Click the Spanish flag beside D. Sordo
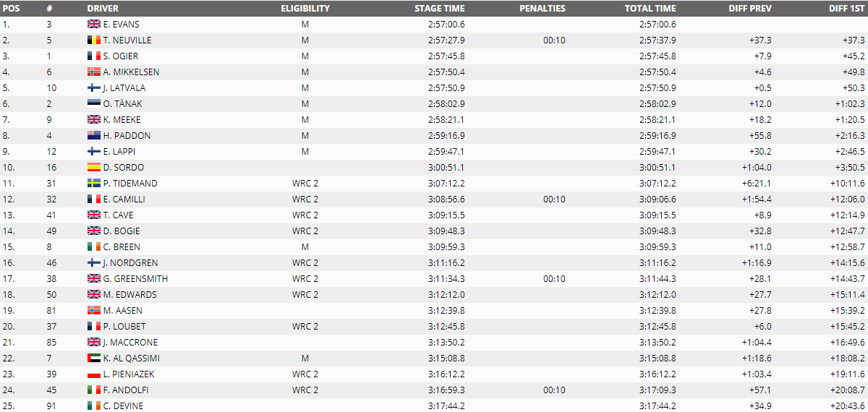868x412 pixels. point(93,167)
